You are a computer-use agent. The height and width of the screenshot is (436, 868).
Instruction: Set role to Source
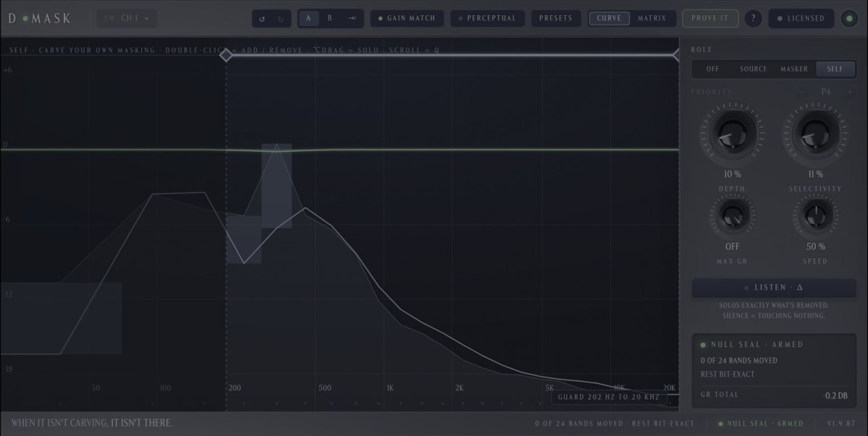(753, 69)
